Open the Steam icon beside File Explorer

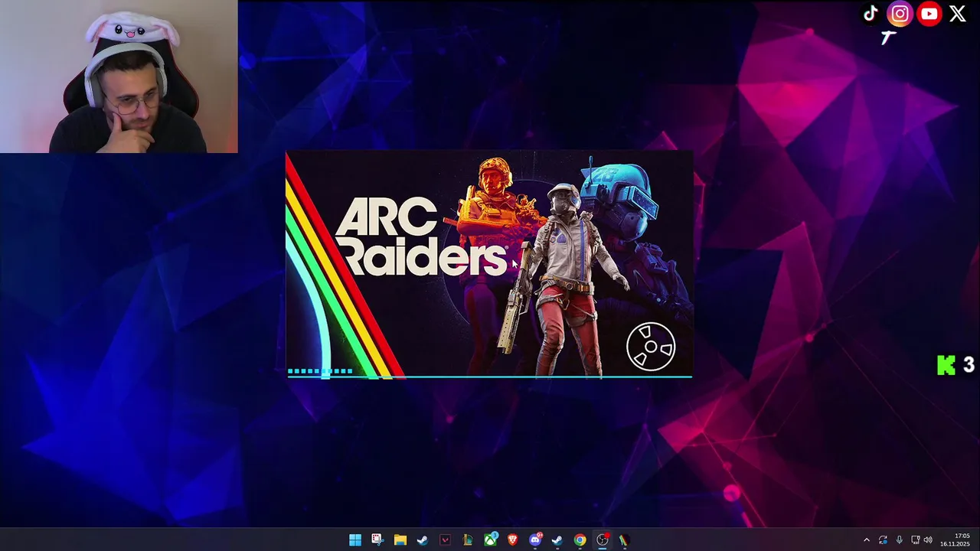click(423, 540)
